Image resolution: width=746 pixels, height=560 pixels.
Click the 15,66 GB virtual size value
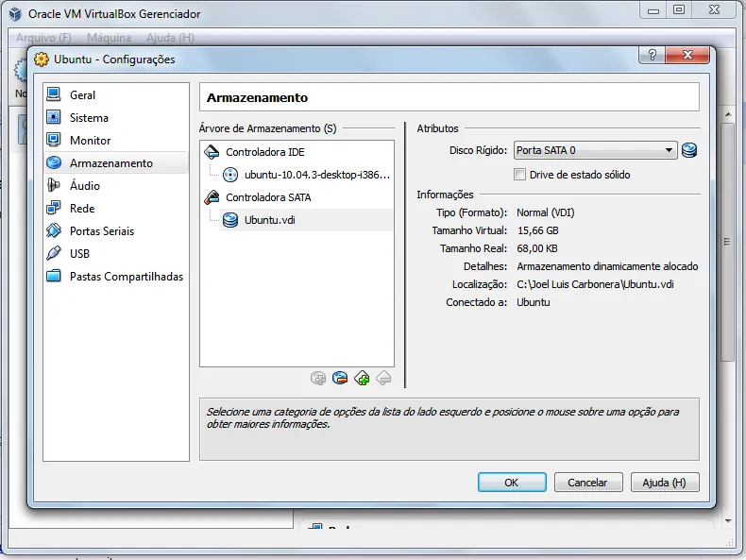[x=538, y=230]
